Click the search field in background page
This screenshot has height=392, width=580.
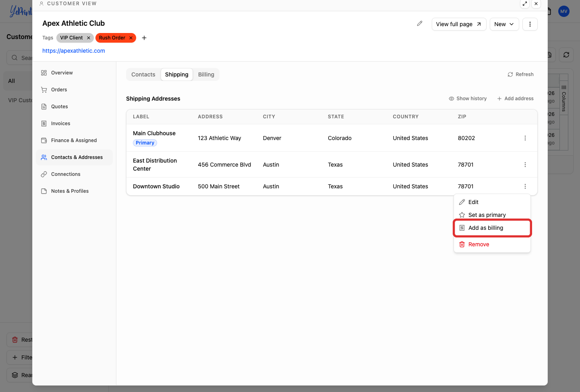coord(19,58)
